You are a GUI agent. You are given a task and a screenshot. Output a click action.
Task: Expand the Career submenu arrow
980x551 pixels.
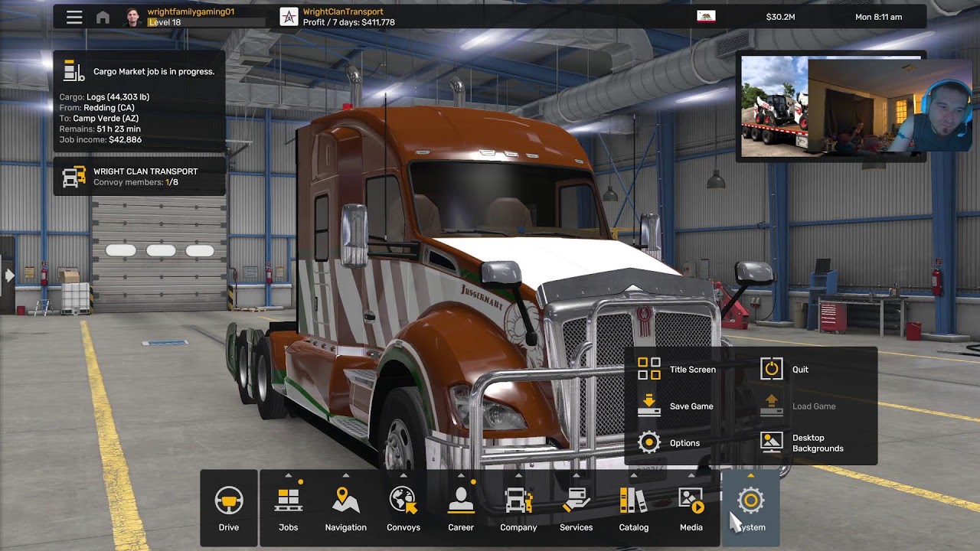tap(461, 475)
